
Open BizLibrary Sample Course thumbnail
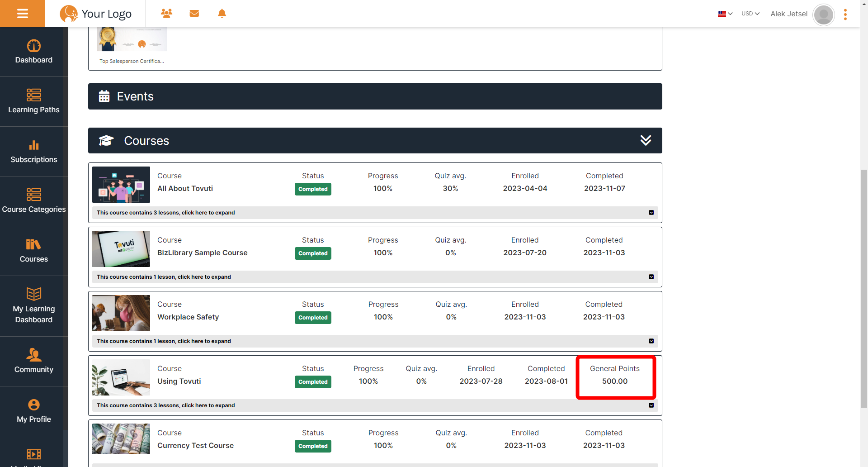point(121,249)
